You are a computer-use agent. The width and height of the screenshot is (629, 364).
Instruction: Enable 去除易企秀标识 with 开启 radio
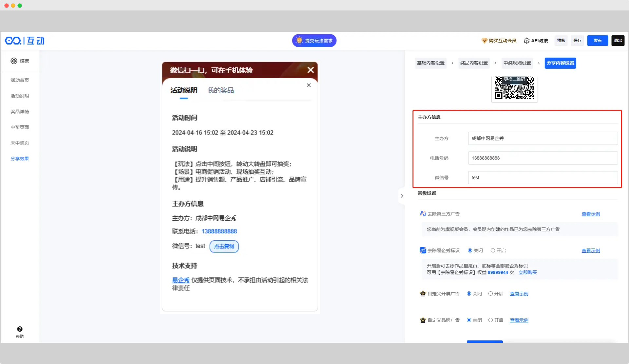tap(493, 250)
